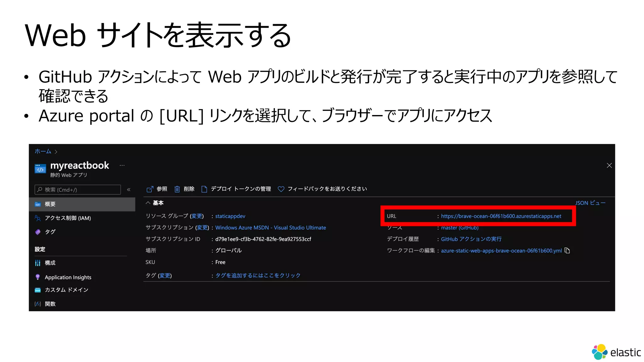
Task: Click the myreactbook static web app icon
Action: [x=40, y=169]
